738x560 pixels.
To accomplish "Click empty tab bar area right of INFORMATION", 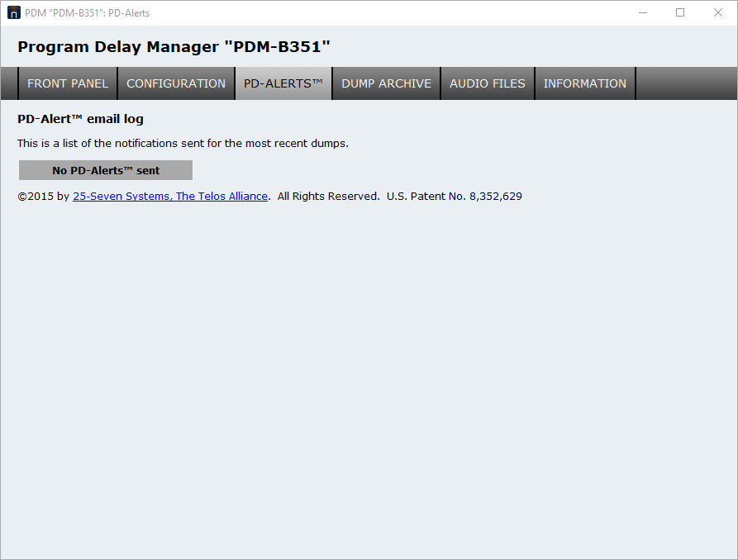I will [x=686, y=83].
